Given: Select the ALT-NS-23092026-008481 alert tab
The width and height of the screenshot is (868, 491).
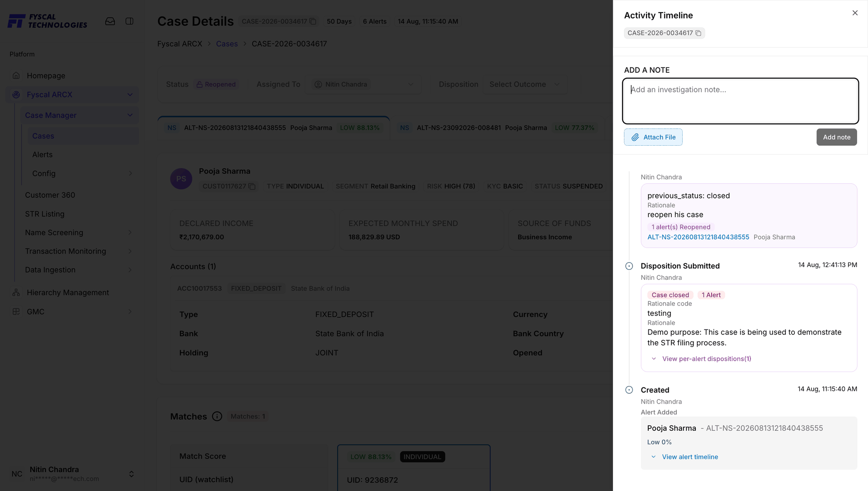Looking at the screenshot, I should (x=497, y=128).
